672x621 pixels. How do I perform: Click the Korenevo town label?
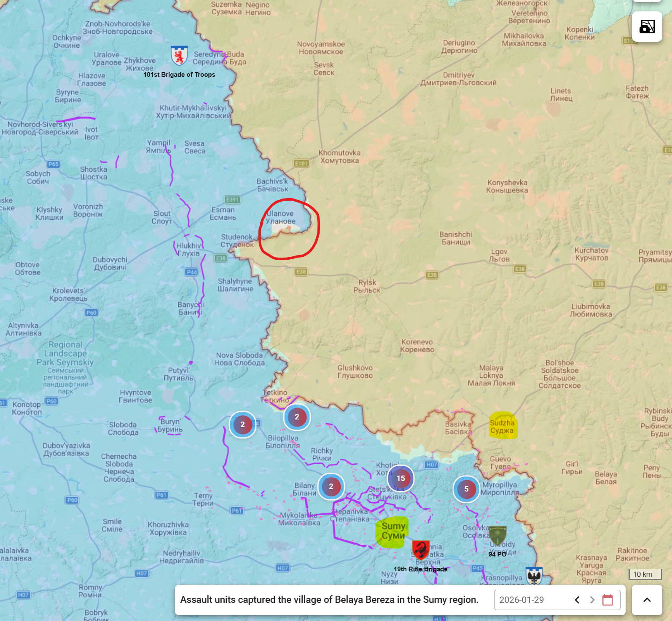(x=417, y=346)
